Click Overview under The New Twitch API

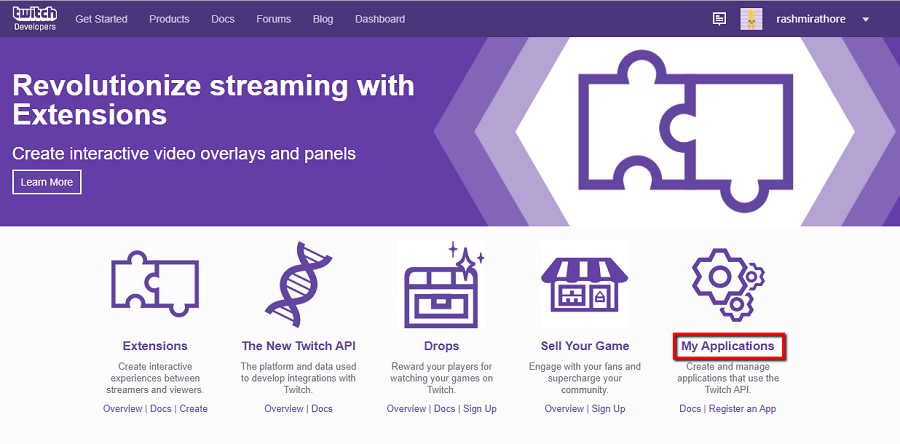click(284, 408)
